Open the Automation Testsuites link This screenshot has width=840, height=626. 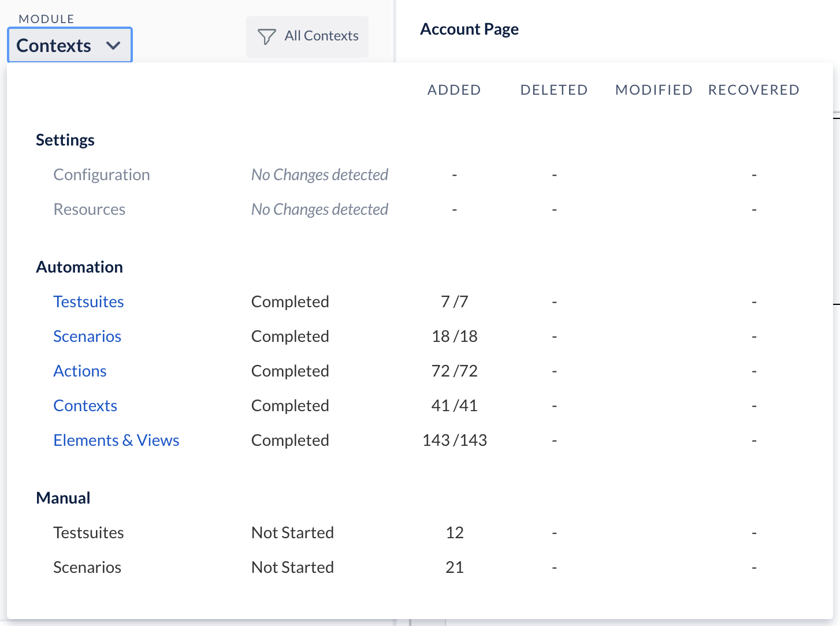click(x=88, y=301)
